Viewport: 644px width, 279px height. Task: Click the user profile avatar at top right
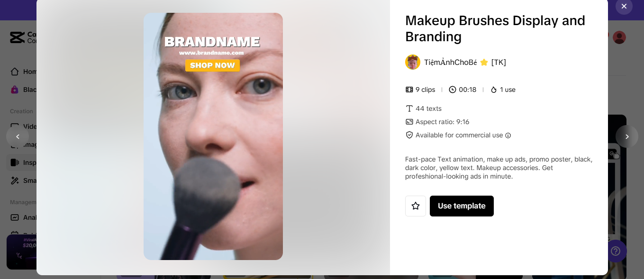tap(619, 37)
